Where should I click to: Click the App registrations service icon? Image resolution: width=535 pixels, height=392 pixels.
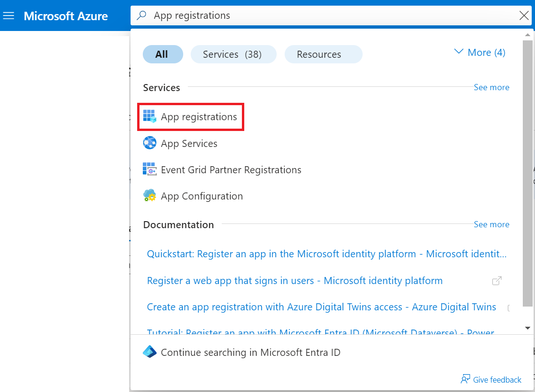(149, 117)
